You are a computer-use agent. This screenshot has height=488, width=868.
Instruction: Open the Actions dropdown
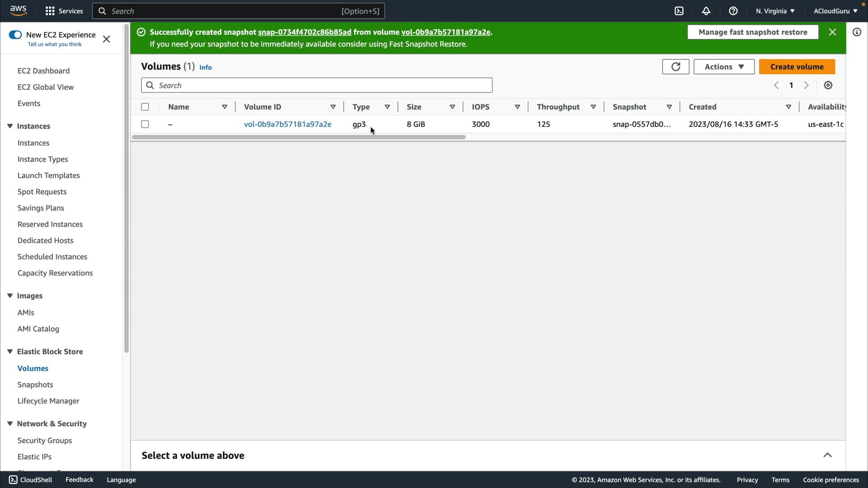(x=724, y=67)
